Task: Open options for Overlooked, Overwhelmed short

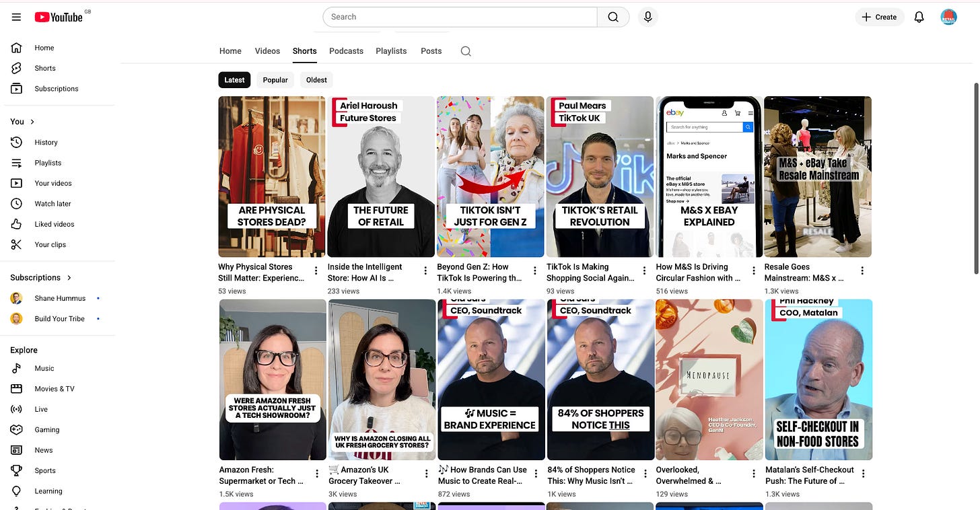Action: click(753, 474)
